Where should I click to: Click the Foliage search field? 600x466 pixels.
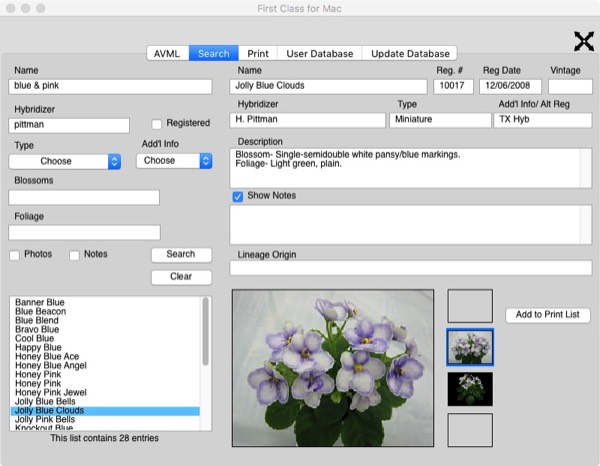[84, 232]
